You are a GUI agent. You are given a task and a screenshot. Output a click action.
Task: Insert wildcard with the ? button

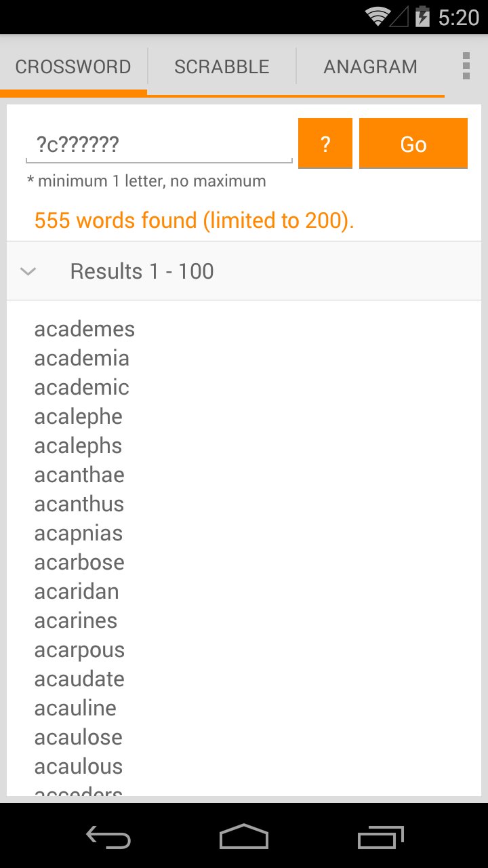[x=325, y=143]
